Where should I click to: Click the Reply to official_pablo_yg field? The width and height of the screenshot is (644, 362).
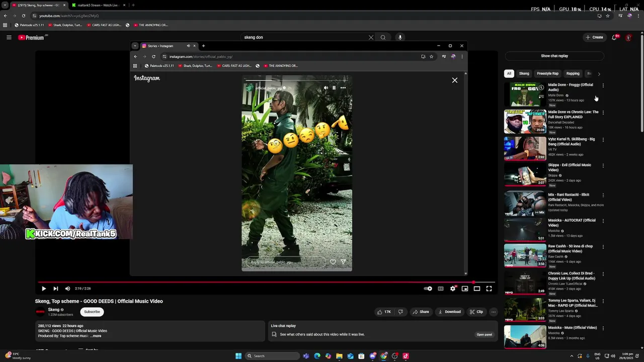click(285, 262)
